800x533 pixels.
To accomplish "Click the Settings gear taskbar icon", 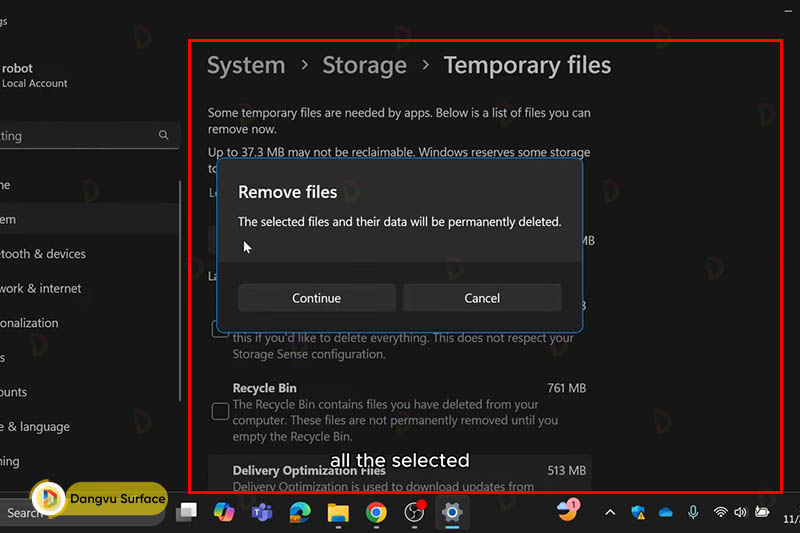I will [x=452, y=512].
